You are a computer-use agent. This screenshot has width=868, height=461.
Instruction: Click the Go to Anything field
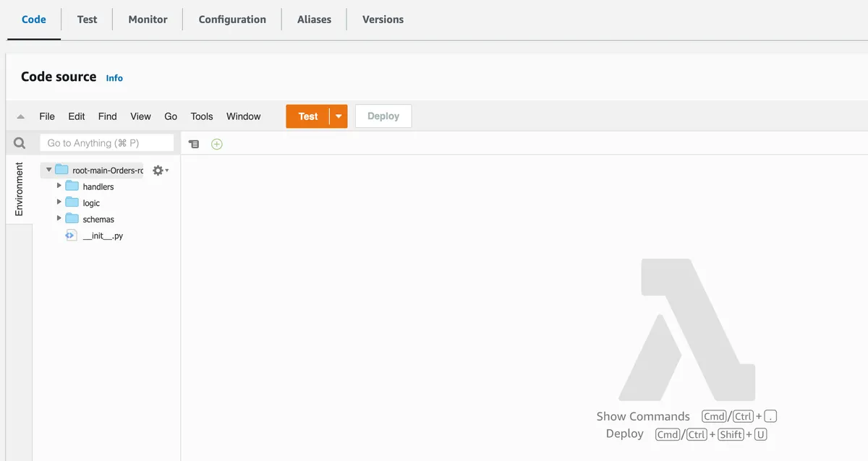click(x=107, y=142)
